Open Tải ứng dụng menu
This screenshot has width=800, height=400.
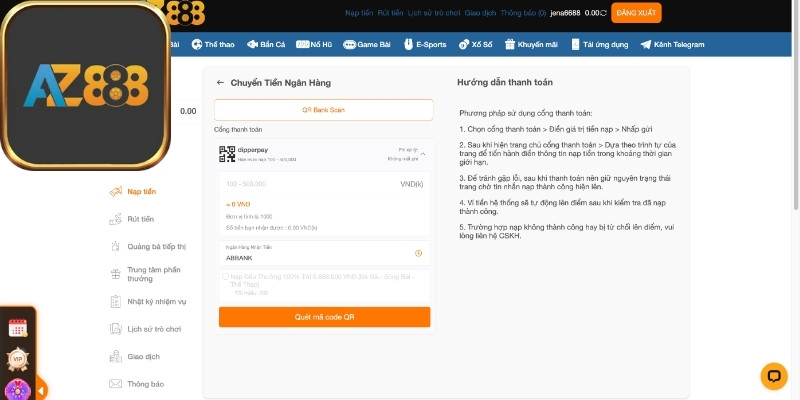pos(599,44)
